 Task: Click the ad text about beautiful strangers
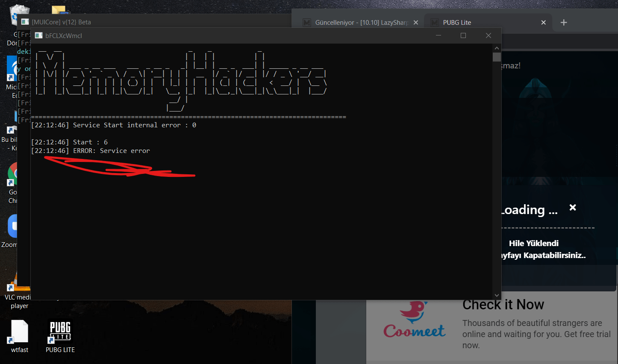(x=536, y=334)
